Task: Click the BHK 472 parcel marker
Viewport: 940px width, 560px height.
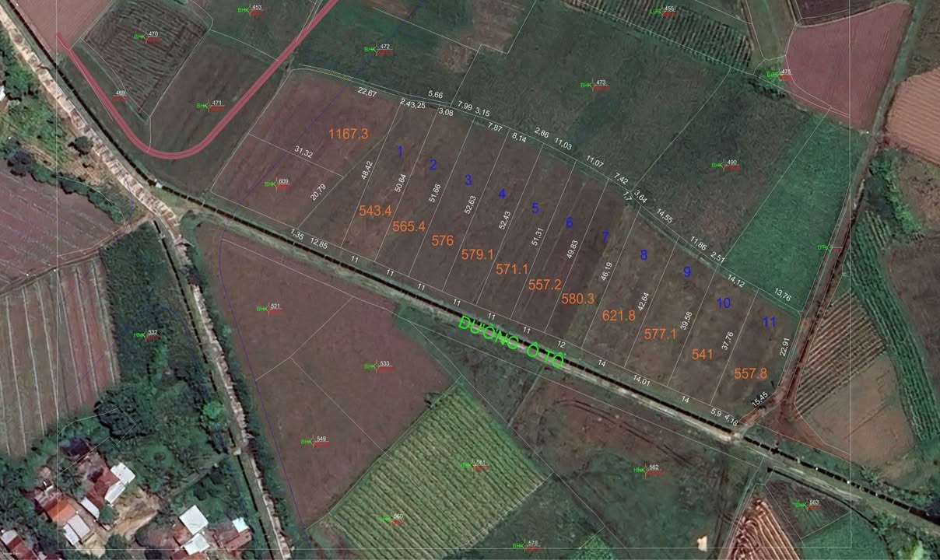Action: [x=377, y=50]
